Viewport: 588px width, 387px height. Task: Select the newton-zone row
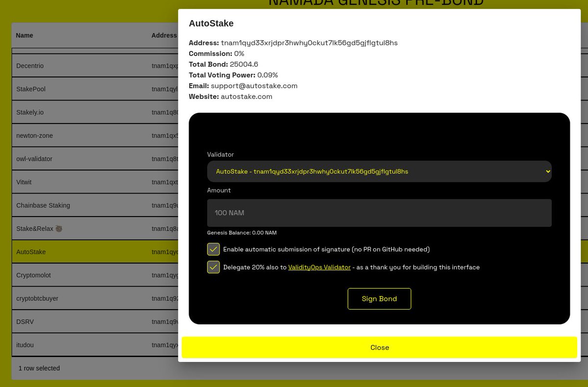click(95, 136)
